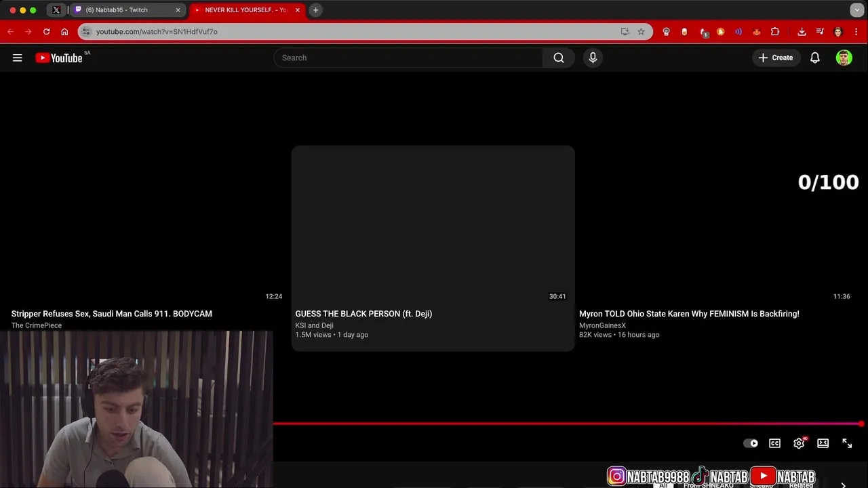Go to YouTube home via logo

59,58
